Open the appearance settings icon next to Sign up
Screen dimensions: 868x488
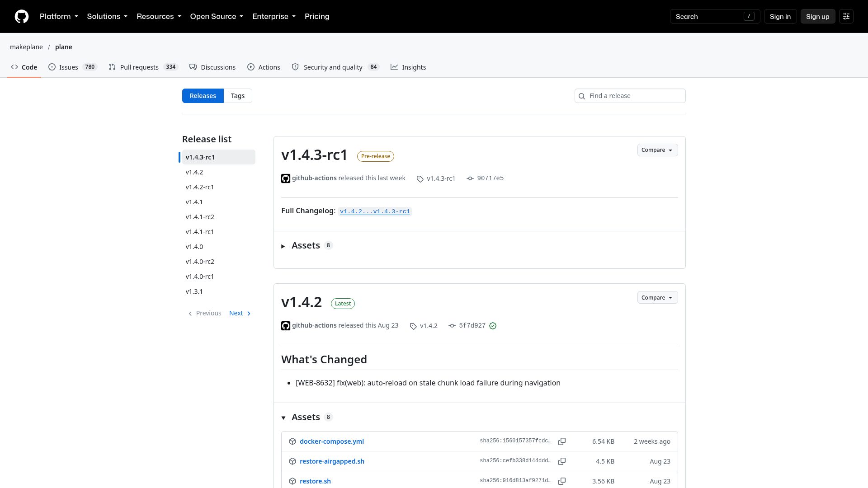click(846, 16)
